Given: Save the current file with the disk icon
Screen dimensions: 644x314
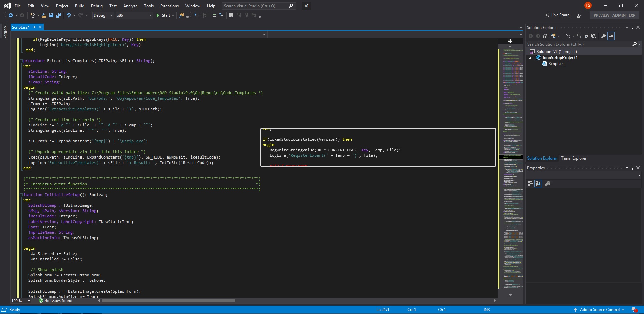Looking at the screenshot, I should pyautogui.click(x=51, y=15).
